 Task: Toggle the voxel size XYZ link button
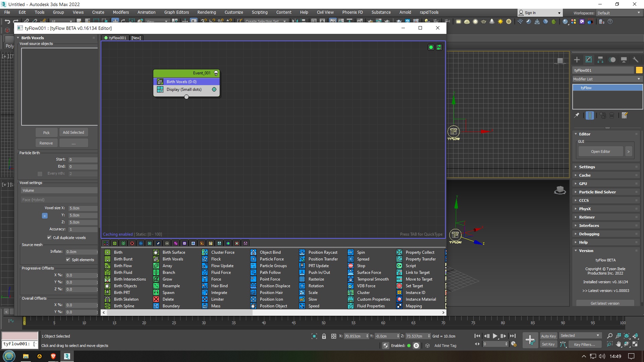pos(45,216)
